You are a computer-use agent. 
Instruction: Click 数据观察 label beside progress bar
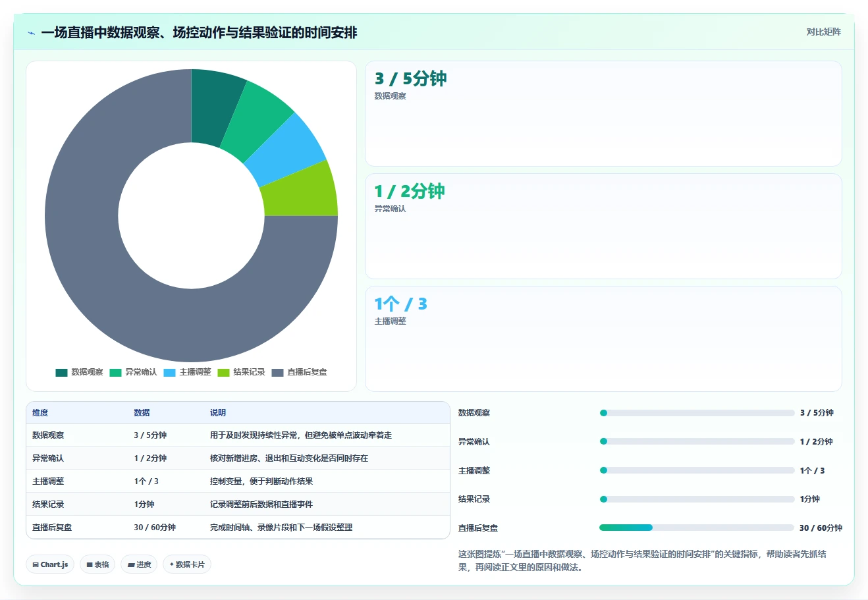click(474, 413)
